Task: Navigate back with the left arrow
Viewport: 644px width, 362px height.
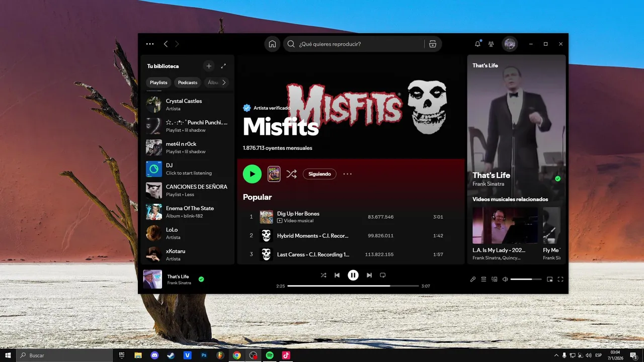Action: coord(166,44)
